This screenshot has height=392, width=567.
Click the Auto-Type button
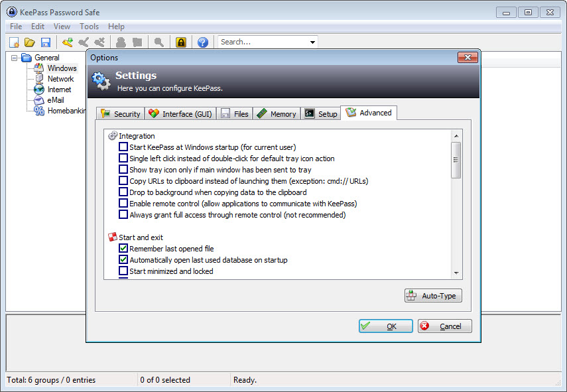[x=433, y=295]
